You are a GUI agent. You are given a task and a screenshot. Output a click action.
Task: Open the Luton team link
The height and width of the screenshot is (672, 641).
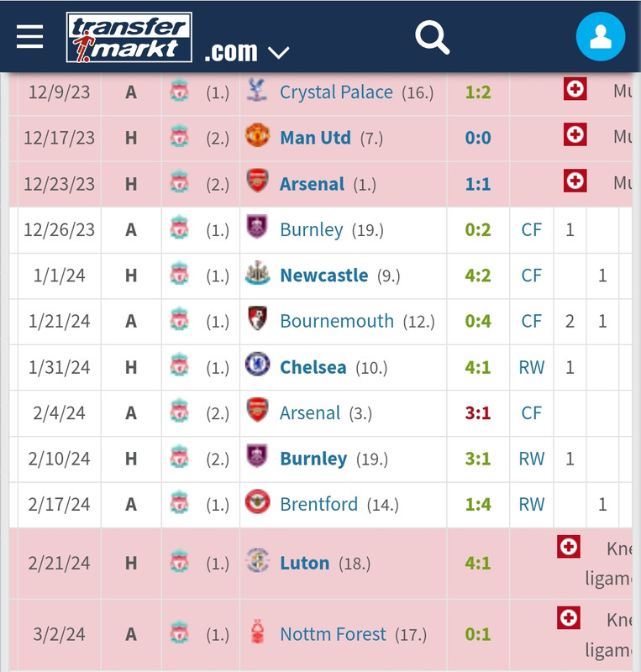pos(304,563)
